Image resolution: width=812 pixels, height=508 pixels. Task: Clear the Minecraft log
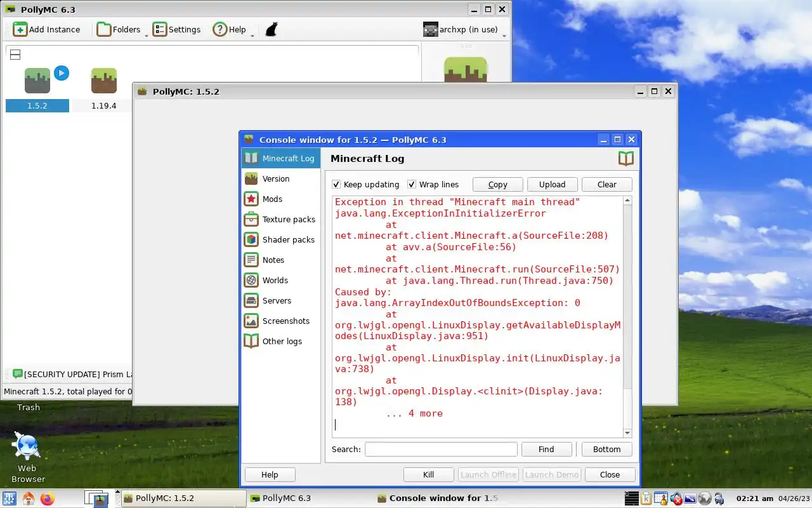point(606,184)
